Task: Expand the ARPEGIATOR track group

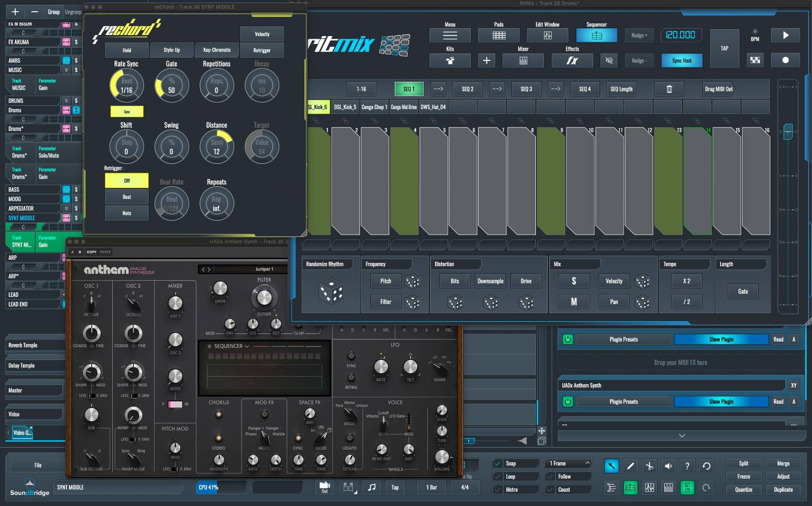Action: (66, 209)
